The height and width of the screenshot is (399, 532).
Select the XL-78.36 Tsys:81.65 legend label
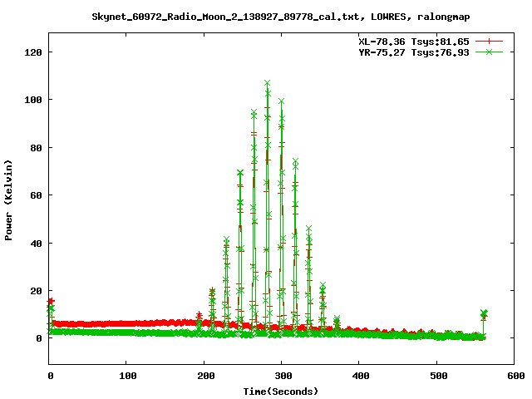pyautogui.click(x=413, y=41)
